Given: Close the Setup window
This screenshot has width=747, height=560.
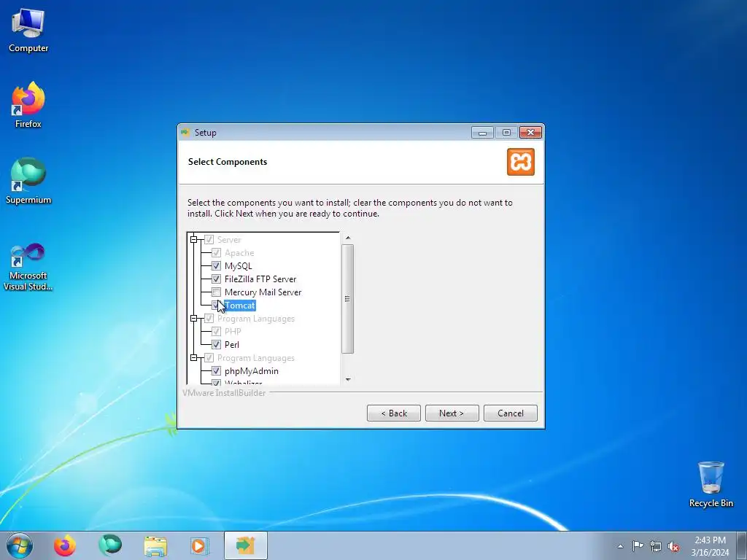Looking at the screenshot, I should pos(530,133).
